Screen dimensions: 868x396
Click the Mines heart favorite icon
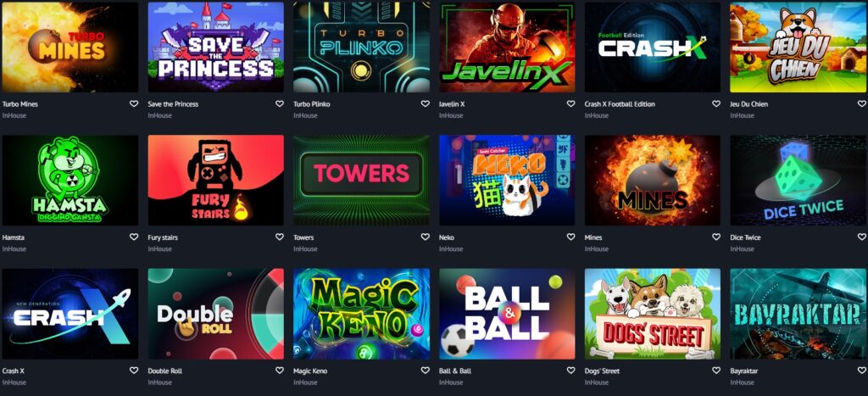pos(715,237)
